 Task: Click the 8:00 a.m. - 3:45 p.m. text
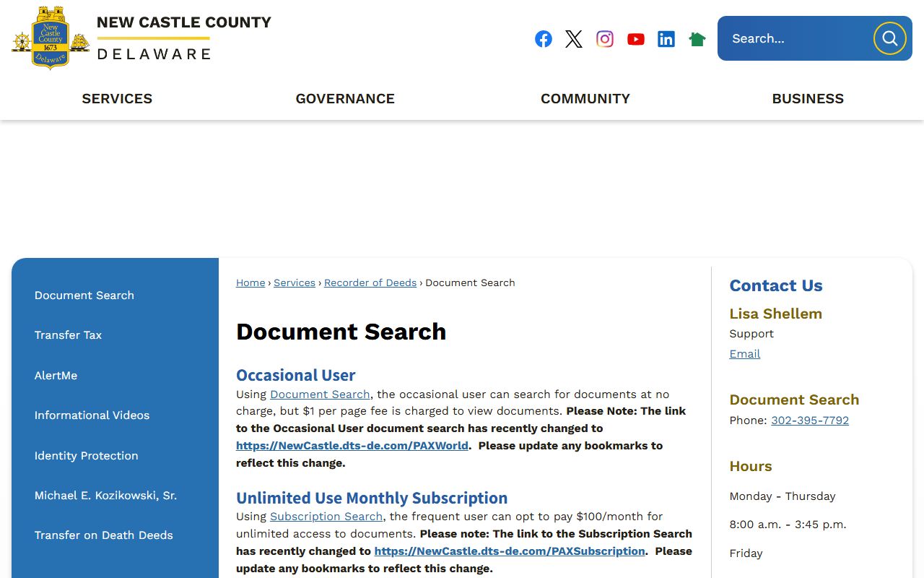pos(788,525)
